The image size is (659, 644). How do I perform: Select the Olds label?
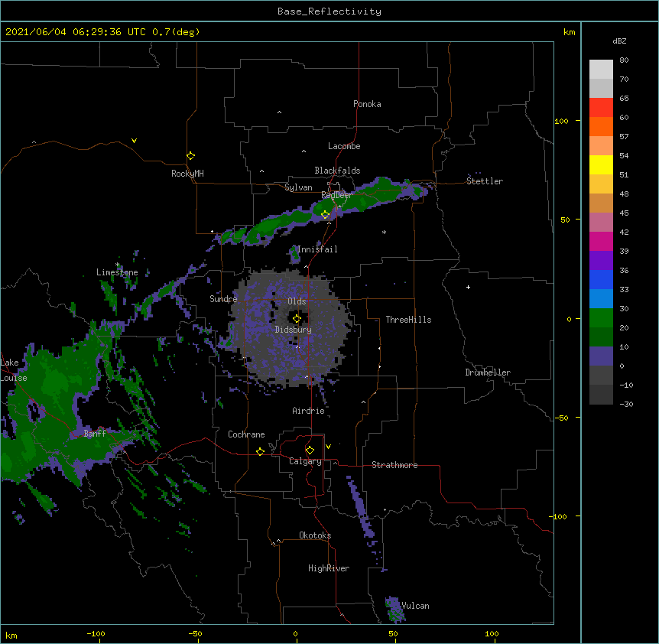(x=297, y=301)
